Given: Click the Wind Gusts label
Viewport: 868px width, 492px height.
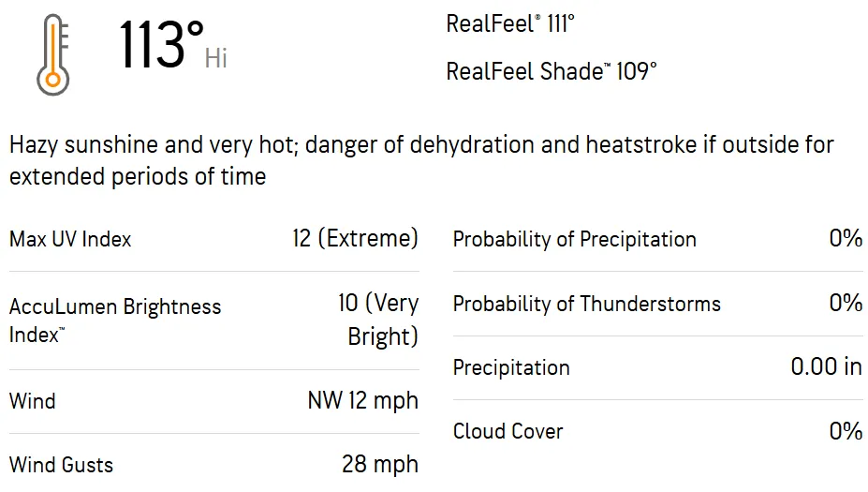Looking at the screenshot, I should [x=61, y=465].
